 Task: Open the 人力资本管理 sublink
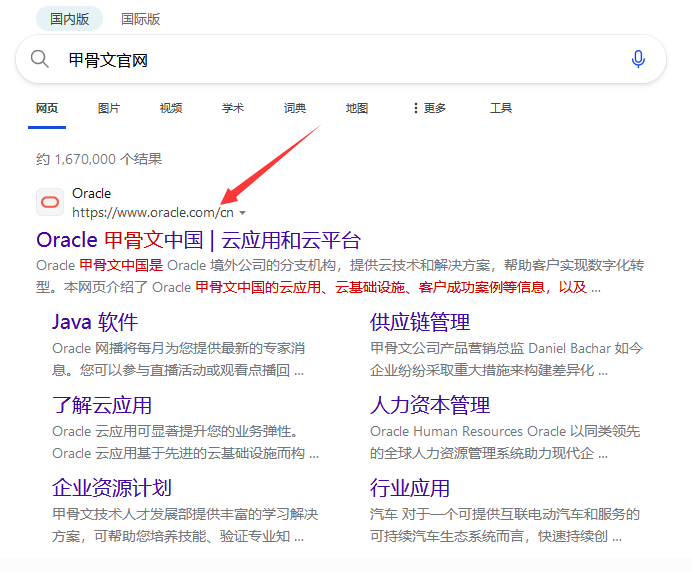pos(430,405)
